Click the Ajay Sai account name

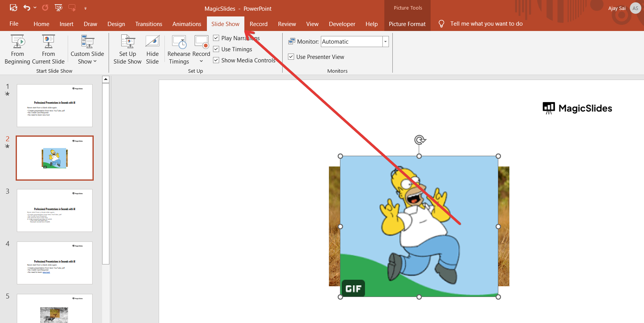click(617, 8)
